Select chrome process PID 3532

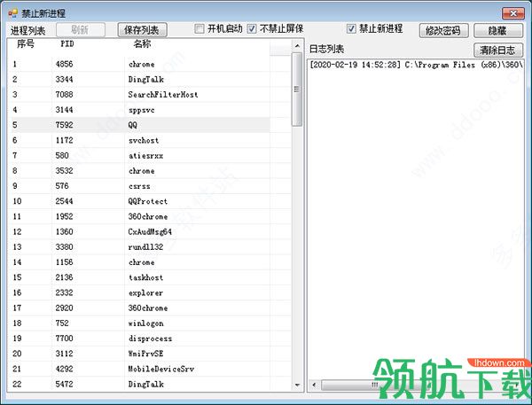[141, 171]
